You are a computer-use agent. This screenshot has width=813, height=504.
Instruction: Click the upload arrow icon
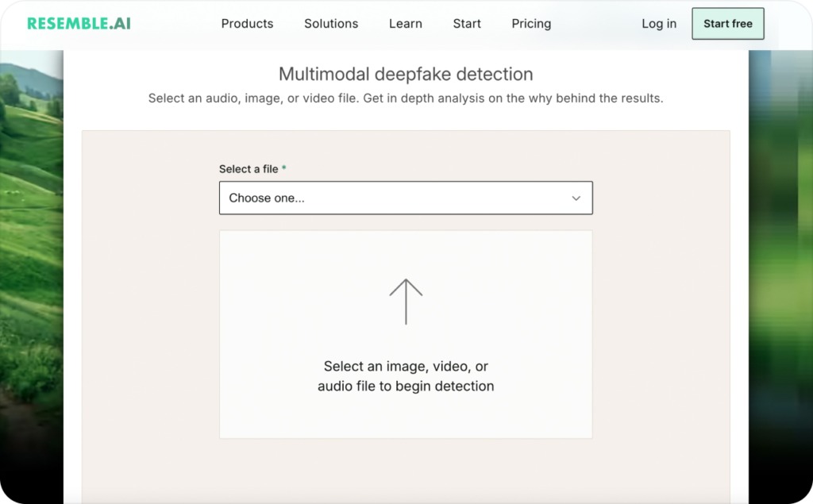click(x=406, y=302)
